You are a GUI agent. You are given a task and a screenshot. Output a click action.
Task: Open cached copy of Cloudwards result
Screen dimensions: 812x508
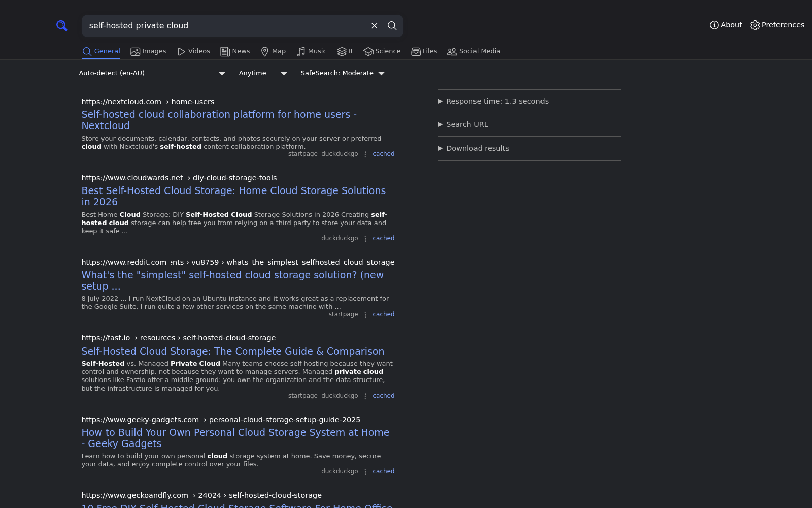(383, 238)
